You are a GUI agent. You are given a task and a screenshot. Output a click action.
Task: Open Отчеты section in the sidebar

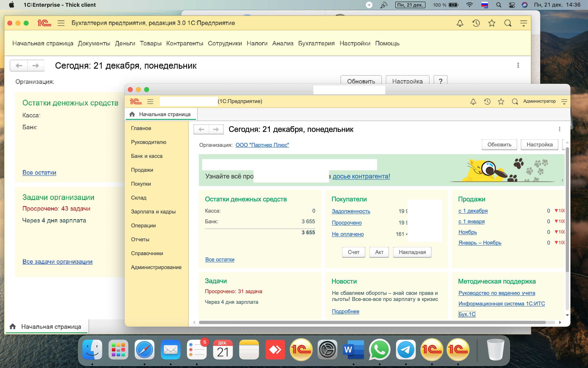pos(140,239)
